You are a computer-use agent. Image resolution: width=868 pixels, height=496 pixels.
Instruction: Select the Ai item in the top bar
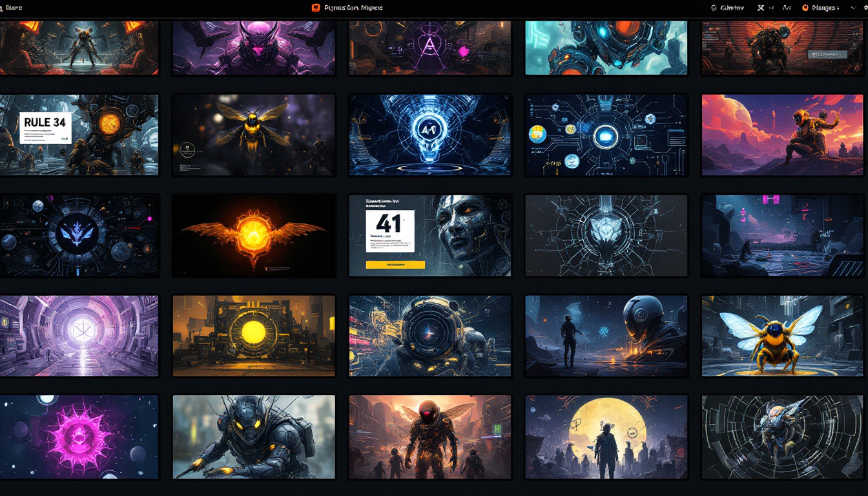coord(786,8)
